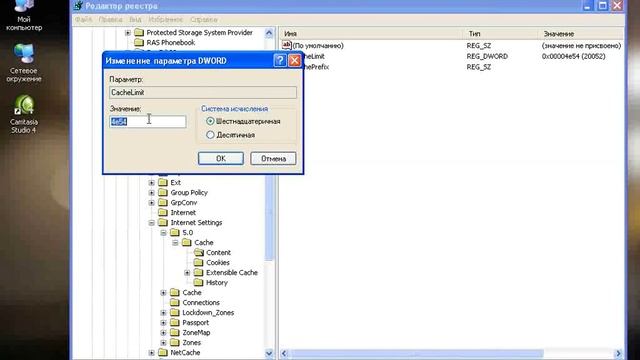Confirm the DWORD value with OK
The height and width of the screenshot is (360, 640).
tap(221, 158)
